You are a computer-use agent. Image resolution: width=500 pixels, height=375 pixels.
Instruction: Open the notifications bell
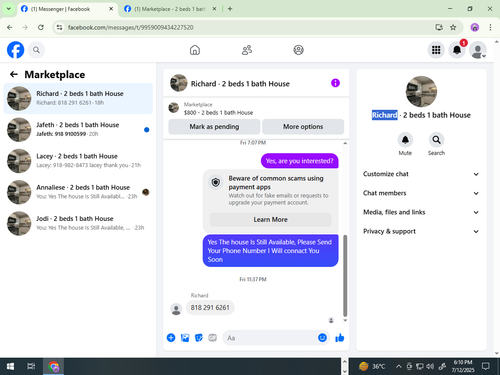coord(457,50)
